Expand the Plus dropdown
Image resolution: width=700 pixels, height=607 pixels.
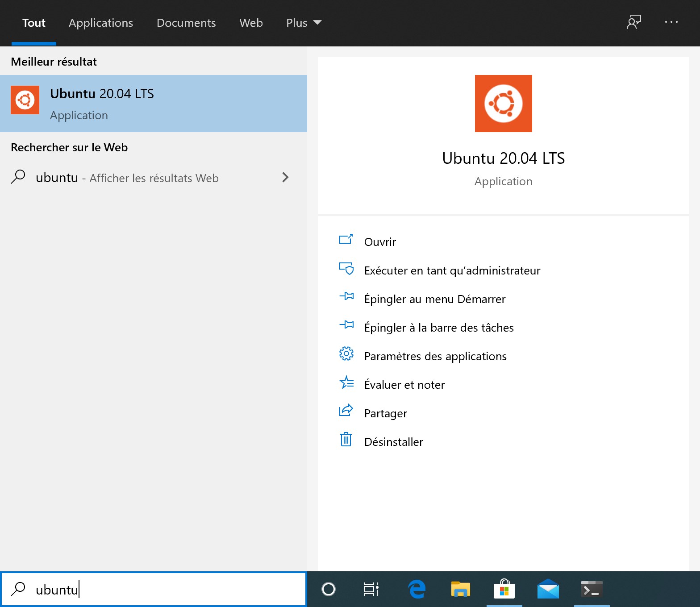[304, 23]
